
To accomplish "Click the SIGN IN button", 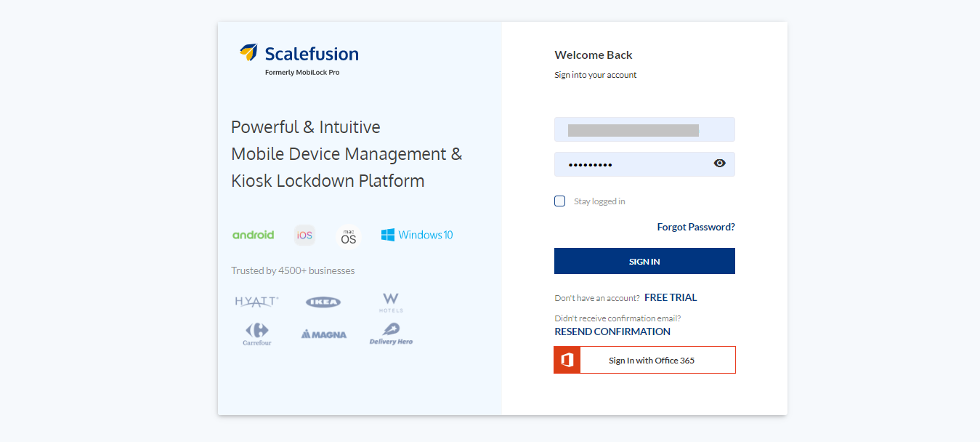I will pyautogui.click(x=644, y=261).
